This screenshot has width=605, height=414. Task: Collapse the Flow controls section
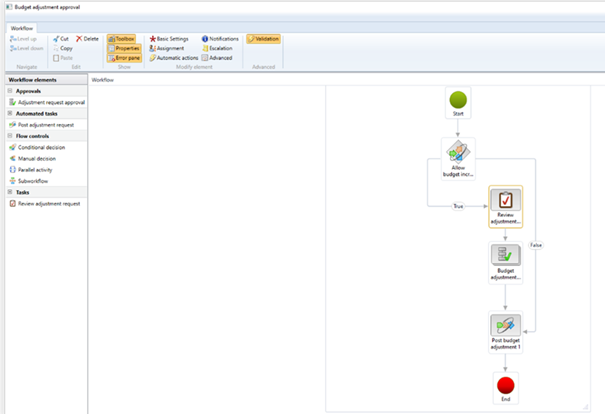[8, 136]
